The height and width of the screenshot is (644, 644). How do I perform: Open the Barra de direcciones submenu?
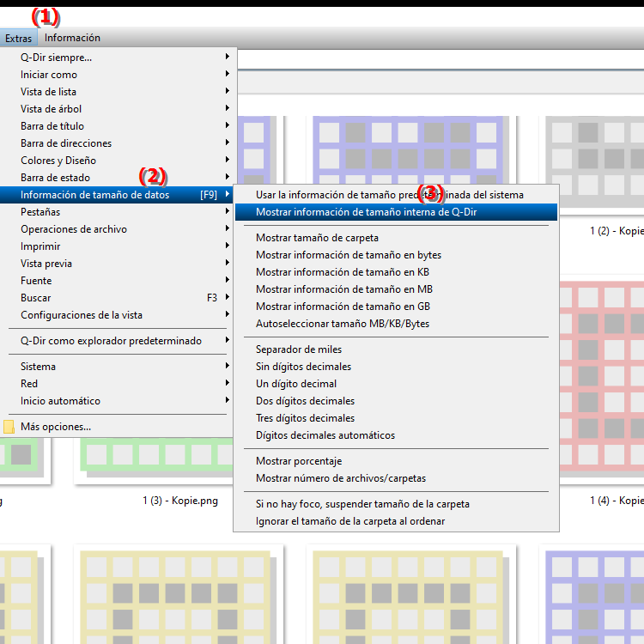(118, 143)
